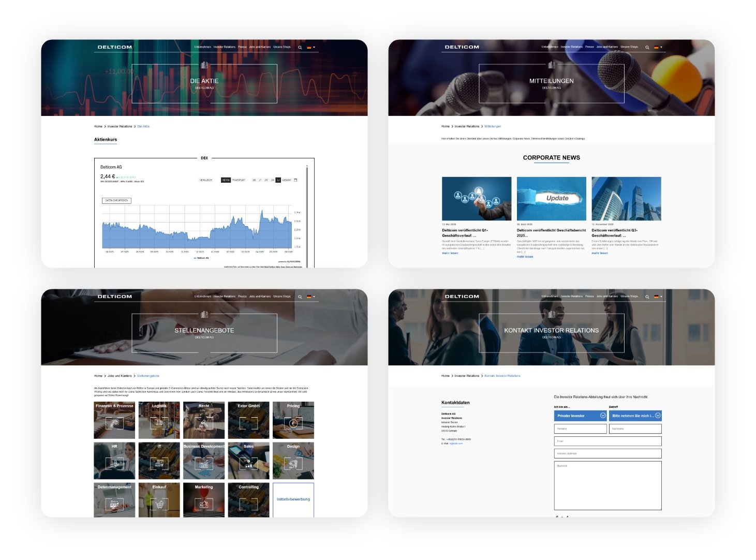Open the Sales job category tile
This screenshot has height=560, width=756.
point(248,461)
